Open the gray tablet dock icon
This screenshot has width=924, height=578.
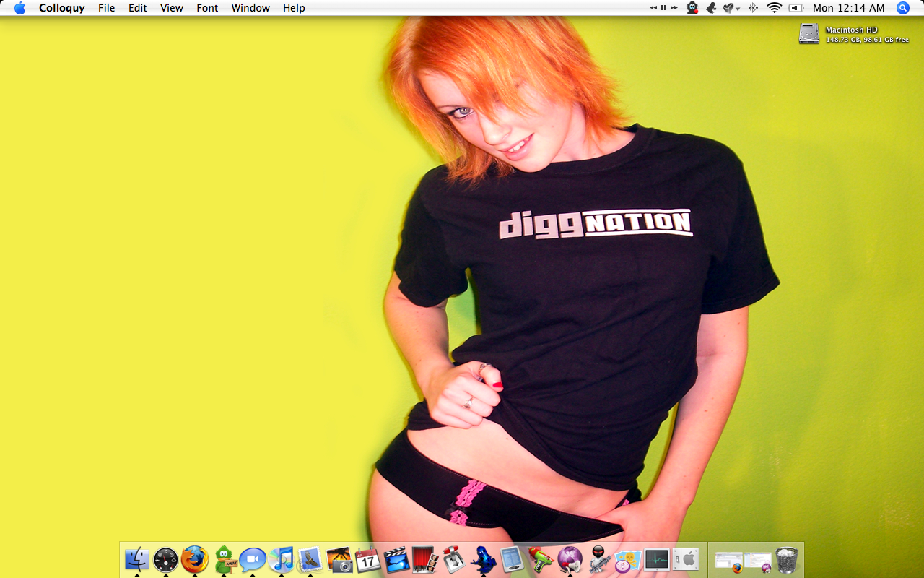click(512, 560)
